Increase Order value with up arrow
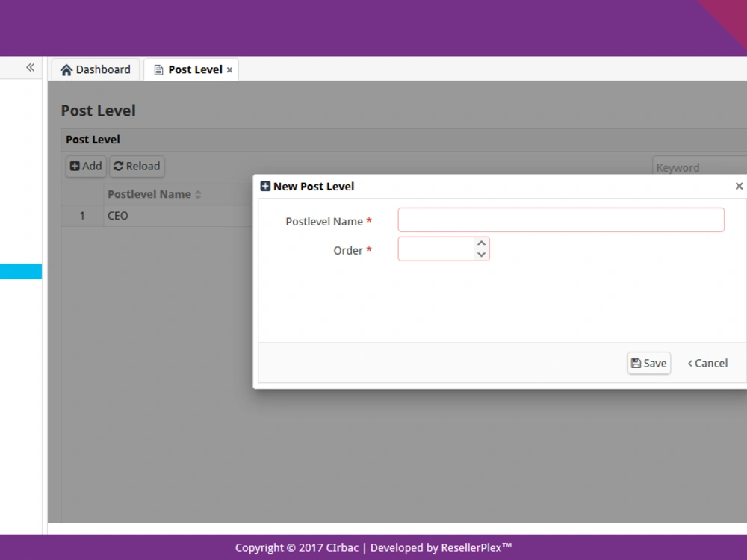The width and height of the screenshot is (747, 560). click(482, 243)
